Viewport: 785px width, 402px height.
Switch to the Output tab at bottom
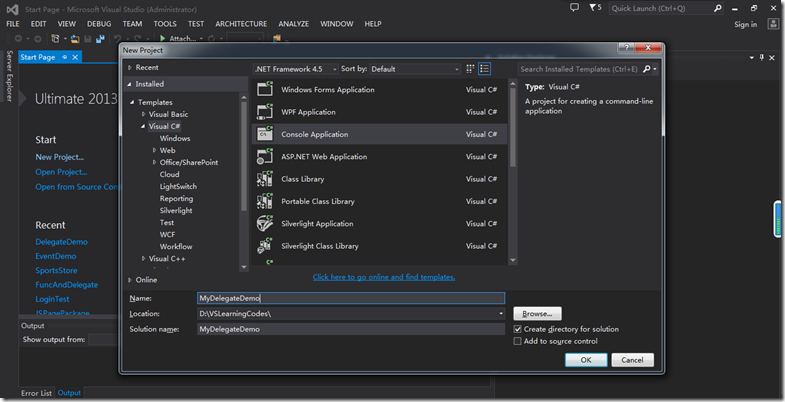click(x=70, y=393)
